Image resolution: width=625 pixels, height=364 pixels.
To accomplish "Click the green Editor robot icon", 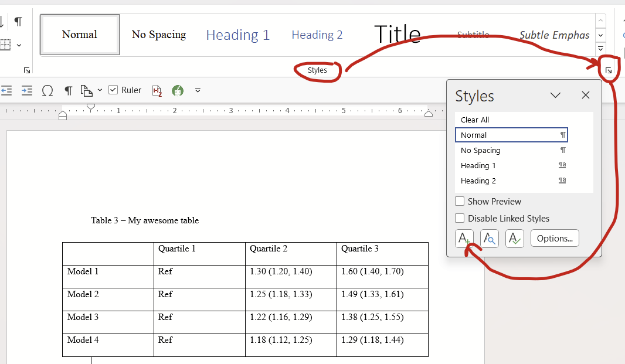I will [x=177, y=90].
